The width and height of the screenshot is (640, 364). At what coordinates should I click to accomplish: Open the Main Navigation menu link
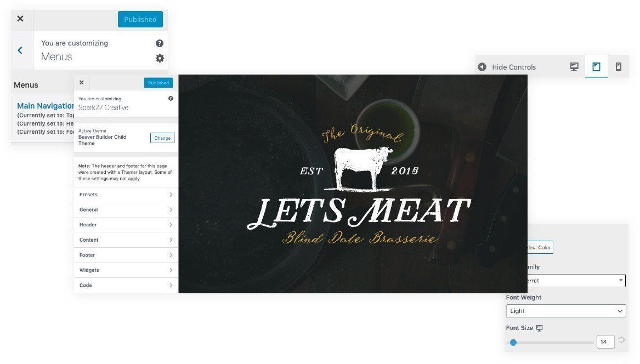click(x=46, y=106)
